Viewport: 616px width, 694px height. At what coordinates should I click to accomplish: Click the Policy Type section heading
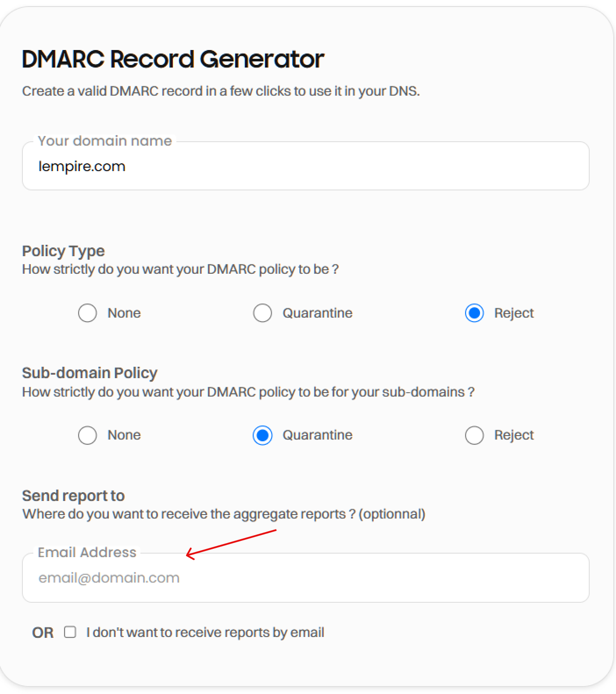(63, 251)
